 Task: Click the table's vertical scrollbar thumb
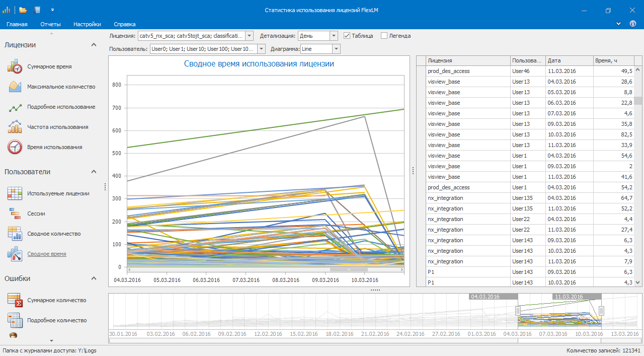(x=638, y=101)
